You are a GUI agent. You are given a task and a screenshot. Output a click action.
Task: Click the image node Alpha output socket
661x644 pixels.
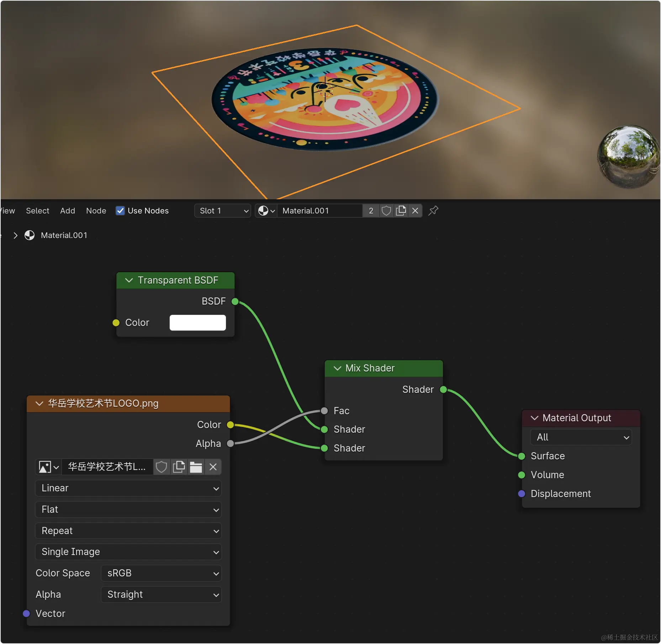pyautogui.click(x=230, y=444)
